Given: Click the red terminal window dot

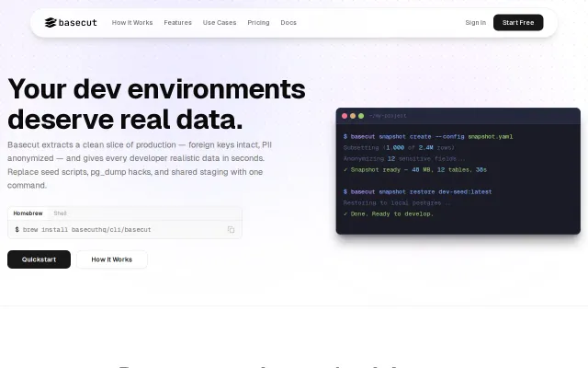Looking at the screenshot, I should point(345,116).
